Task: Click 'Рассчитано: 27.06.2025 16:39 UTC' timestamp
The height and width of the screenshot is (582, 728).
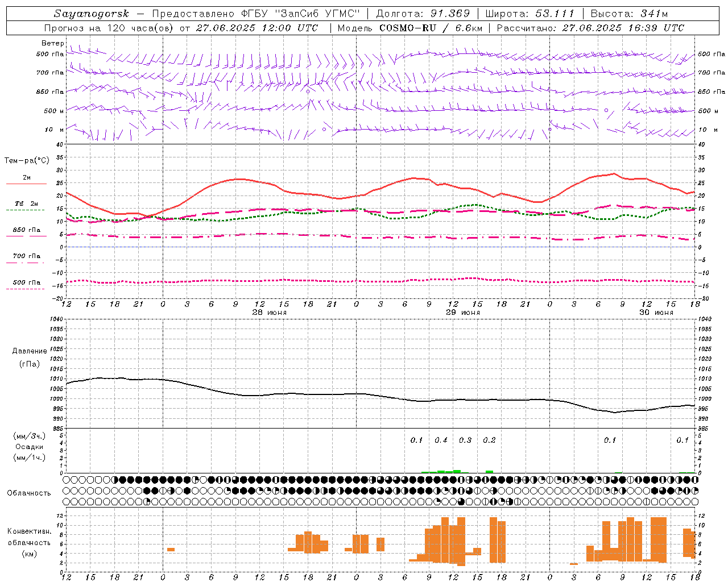Action: click(x=591, y=28)
